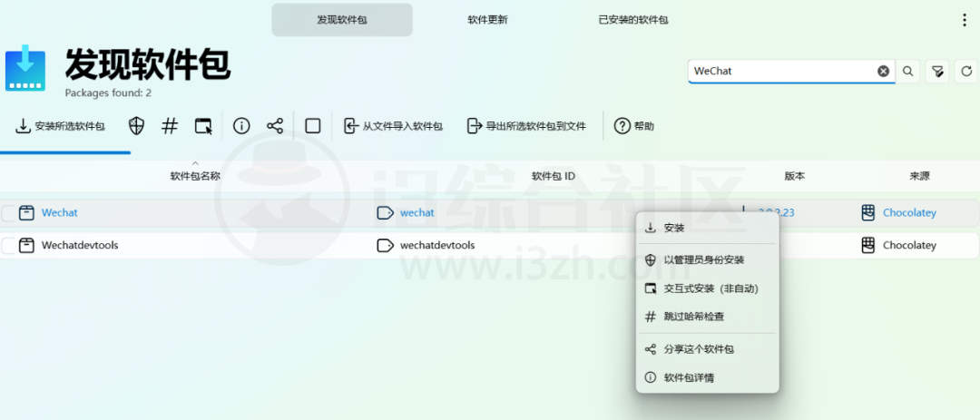Viewport: 980px width, 420px height.
Task: Toggle the select-all checkbox in toolbar
Action: click(x=312, y=126)
